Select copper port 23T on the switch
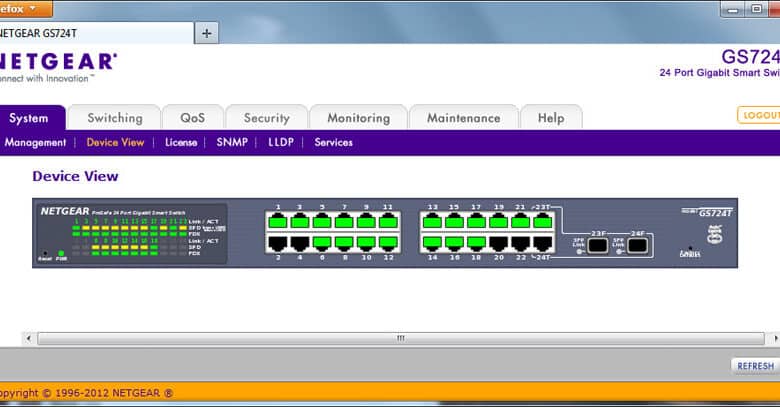The height and width of the screenshot is (407, 780). pos(542,221)
